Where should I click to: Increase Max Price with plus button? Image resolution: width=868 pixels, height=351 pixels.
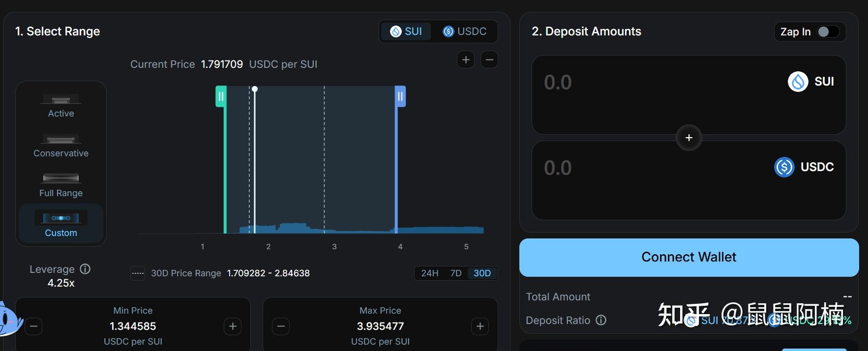coord(480,326)
